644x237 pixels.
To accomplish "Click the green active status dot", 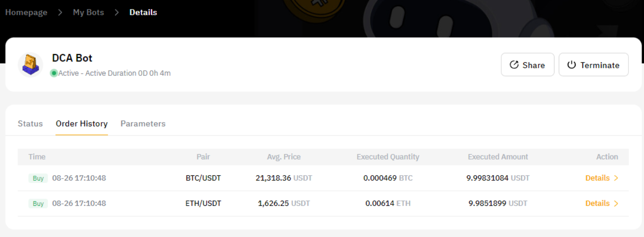I will click(x=54, y=73).
